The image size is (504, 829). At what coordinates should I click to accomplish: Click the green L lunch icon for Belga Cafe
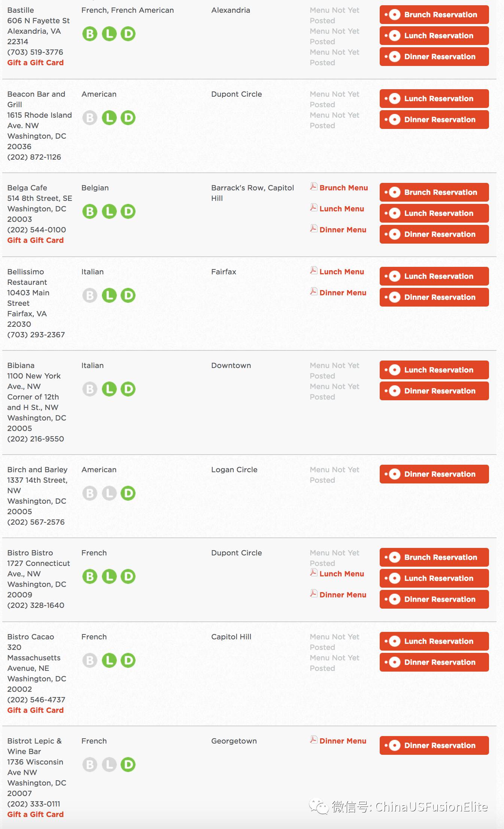109,211
